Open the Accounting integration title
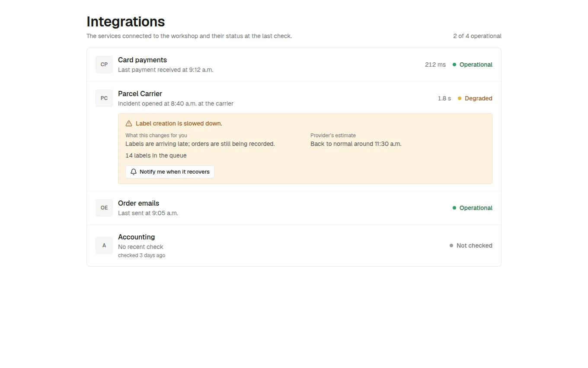The width and height of the screenshot is (588, 368). tap(136, 237)
